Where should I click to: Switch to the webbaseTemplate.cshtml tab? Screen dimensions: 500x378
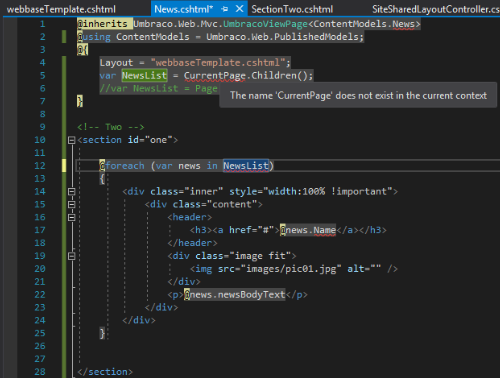(x=61, y=9)
